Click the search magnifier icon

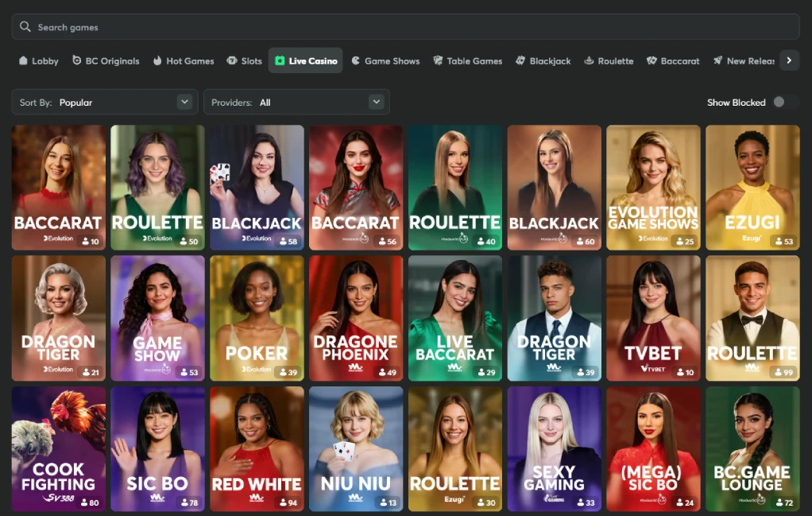click(x=25, y=26)
